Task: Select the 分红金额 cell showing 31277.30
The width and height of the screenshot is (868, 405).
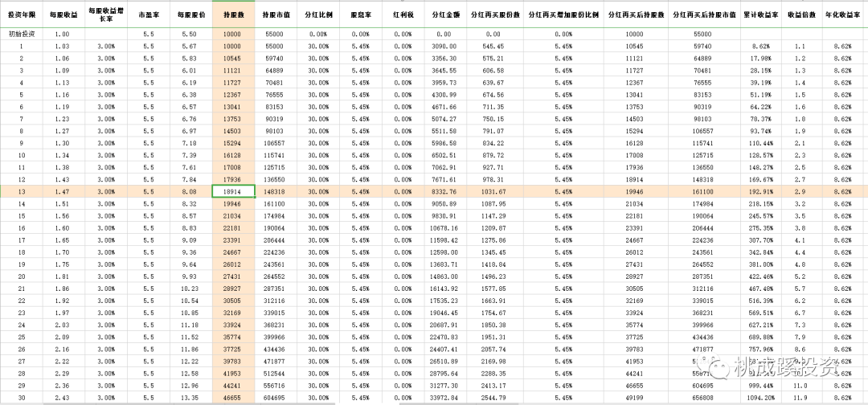Action: pyautogui.click(x=444, y=386)
